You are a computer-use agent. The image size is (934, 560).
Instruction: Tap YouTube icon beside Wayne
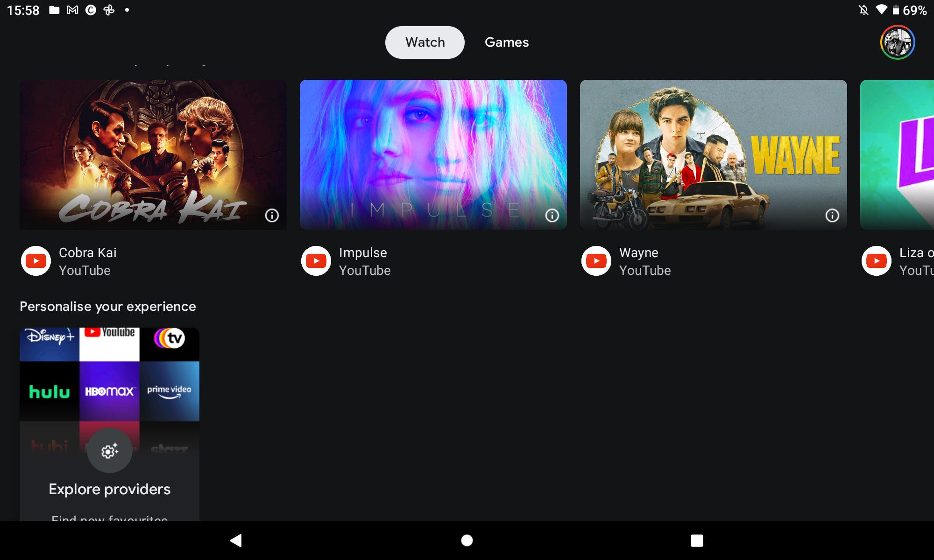(596, 261)
